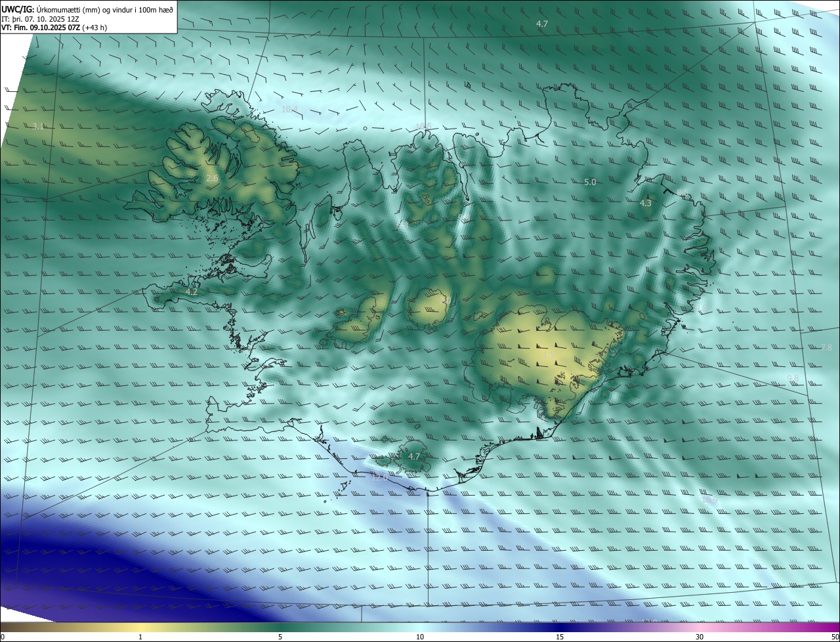840x642 pixels.
Task: Click the 4.3 value label
Action: tap(646, 203)
